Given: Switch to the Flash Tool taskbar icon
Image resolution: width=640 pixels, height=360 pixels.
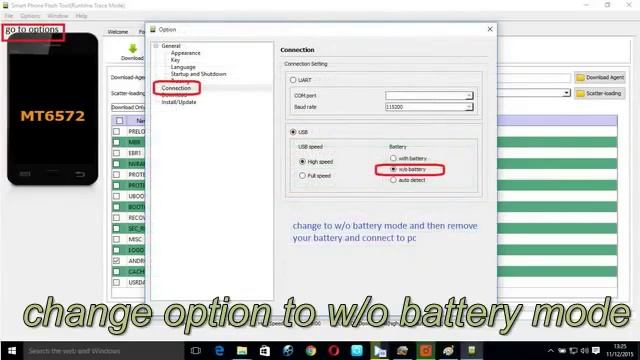Looking at the screenshot, I should (471, 351).
